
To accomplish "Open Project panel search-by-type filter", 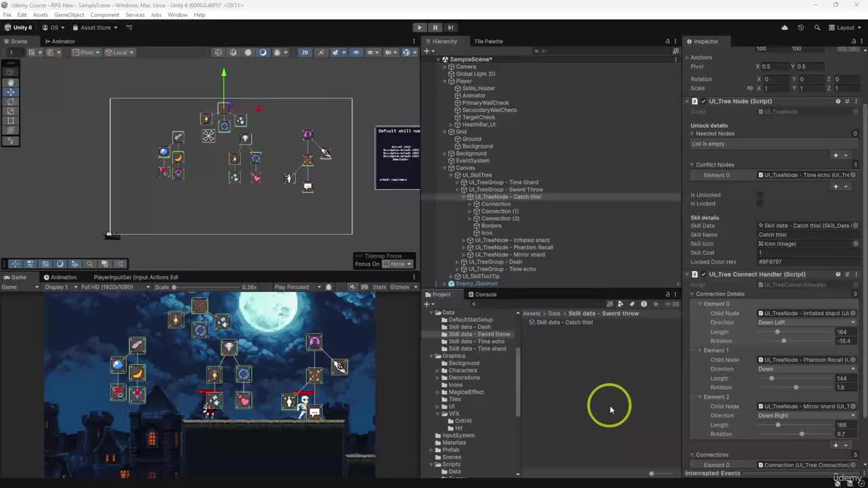I will [x=620, y=304].
